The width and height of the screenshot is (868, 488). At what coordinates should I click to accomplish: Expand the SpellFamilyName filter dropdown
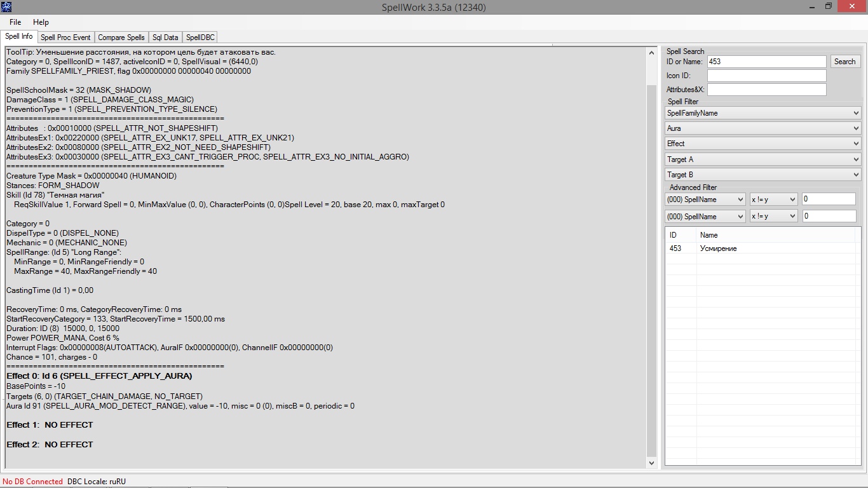click(763, 113)
